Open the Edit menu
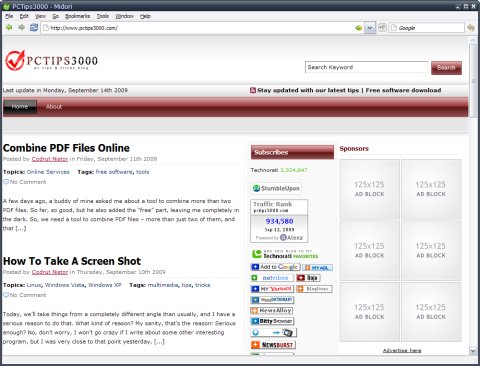480x366 pixels. tap(24, 16)
